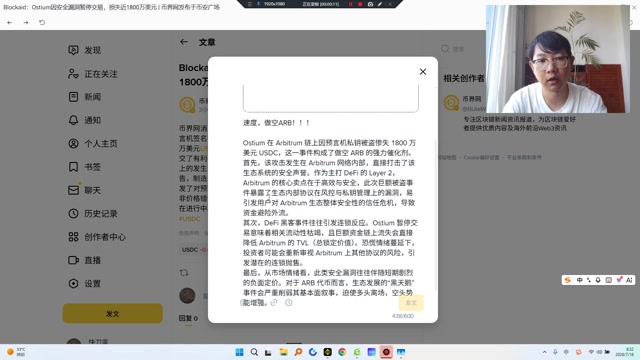Image resolution: width=640 pixels, height=360 pixels.
Task: Click the 发文 submit button in dialog
Action: coord(411,303)
